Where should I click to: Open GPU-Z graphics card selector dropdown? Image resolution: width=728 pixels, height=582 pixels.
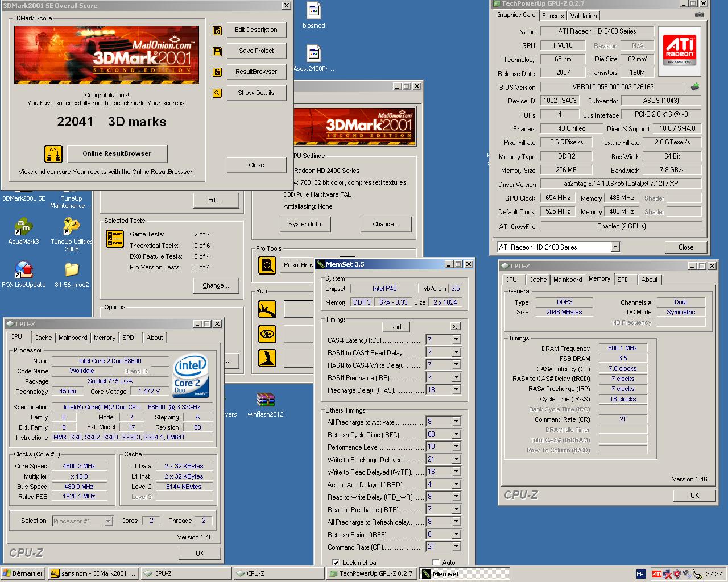point(615,247)
